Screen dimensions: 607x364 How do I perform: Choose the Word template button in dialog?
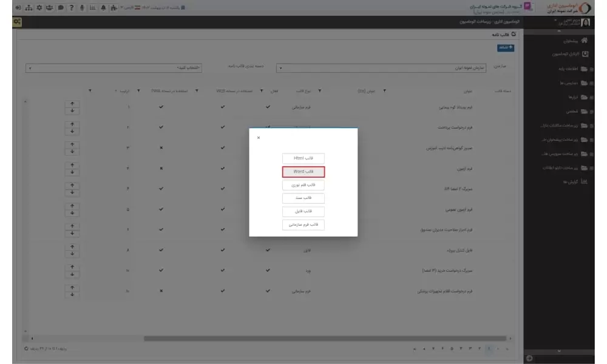click(303, 172)
